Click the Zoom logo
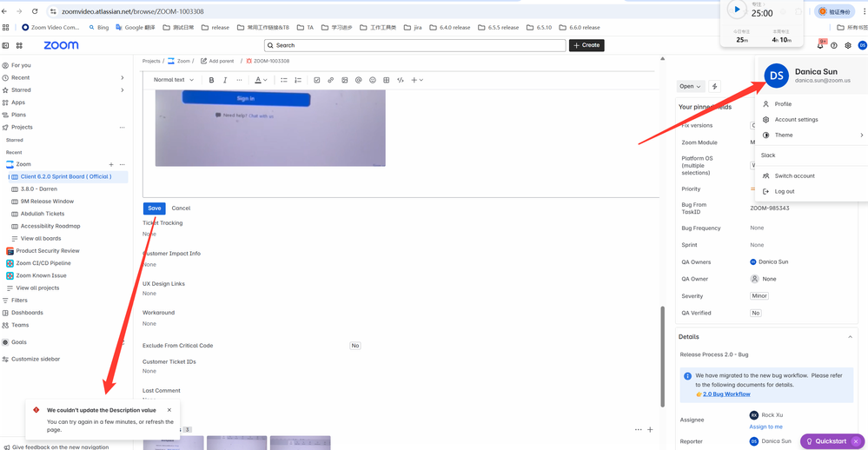The image size is (868, 450). coord(61,45)
